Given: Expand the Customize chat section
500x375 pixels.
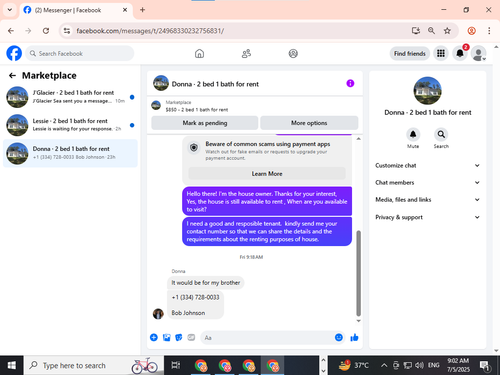Looking at the screenshot, I should (x=427, y=165).
